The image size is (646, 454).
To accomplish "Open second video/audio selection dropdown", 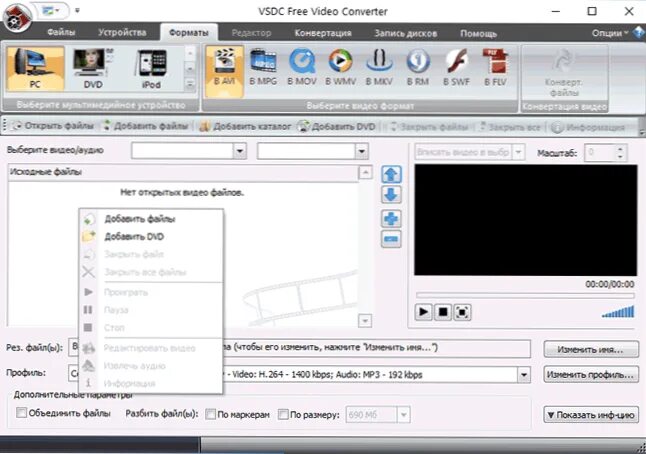I will (361, 151).
